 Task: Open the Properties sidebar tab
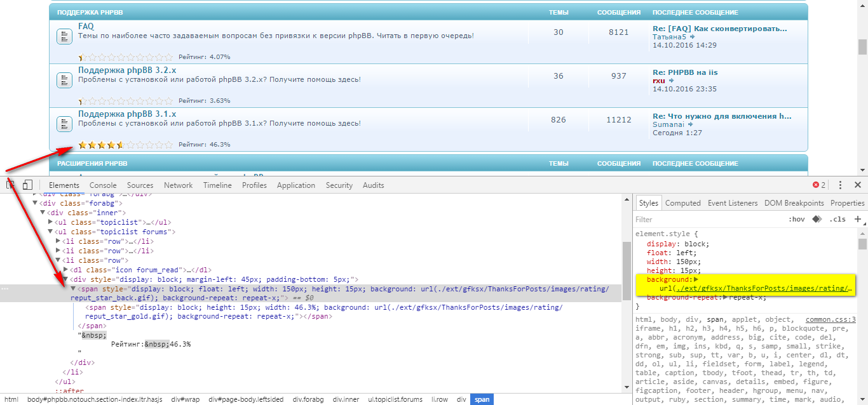point(848,203)
